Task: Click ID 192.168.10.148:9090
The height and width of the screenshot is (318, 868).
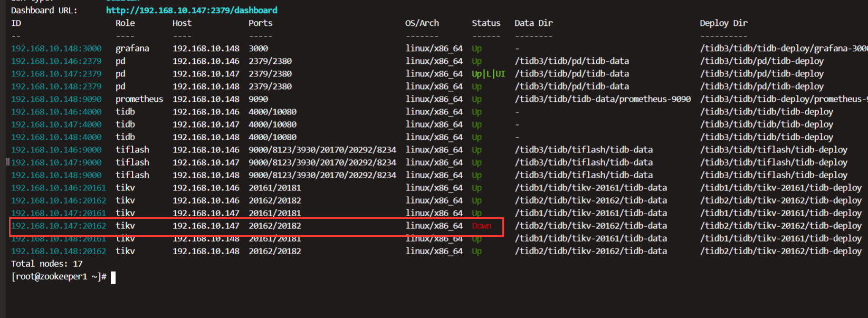Action: point(56,99)
